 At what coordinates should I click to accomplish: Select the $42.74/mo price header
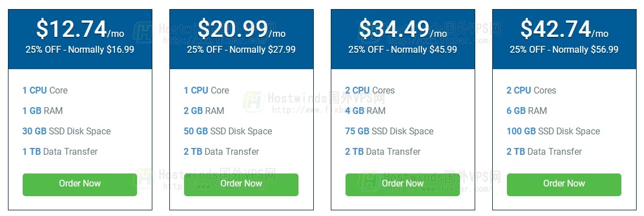[564, 29]
